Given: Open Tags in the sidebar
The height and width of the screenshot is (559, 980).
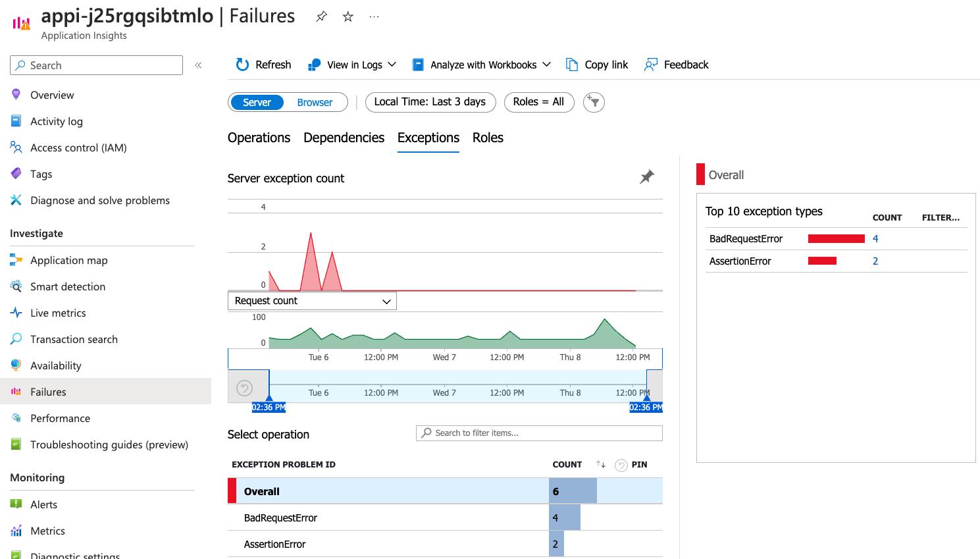Looking at the screenshot, I should 41,174.
